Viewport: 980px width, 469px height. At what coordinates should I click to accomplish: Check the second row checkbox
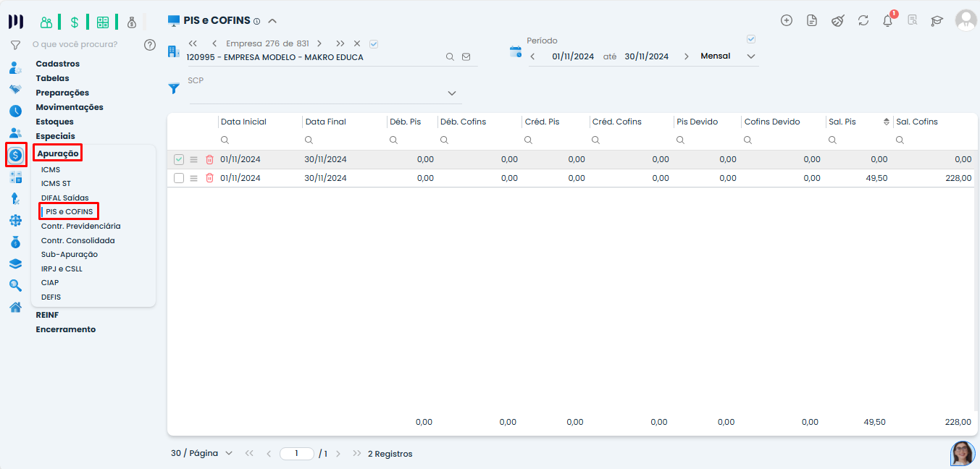179,178
